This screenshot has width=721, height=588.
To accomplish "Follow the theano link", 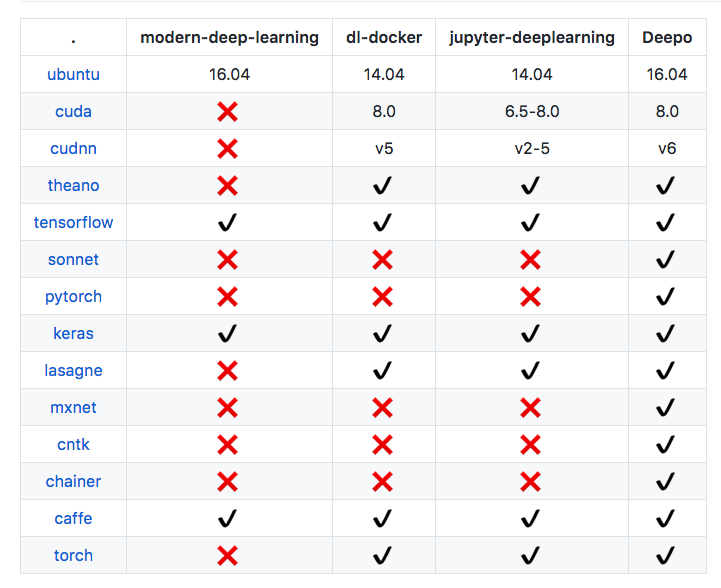I will [73, 186].
